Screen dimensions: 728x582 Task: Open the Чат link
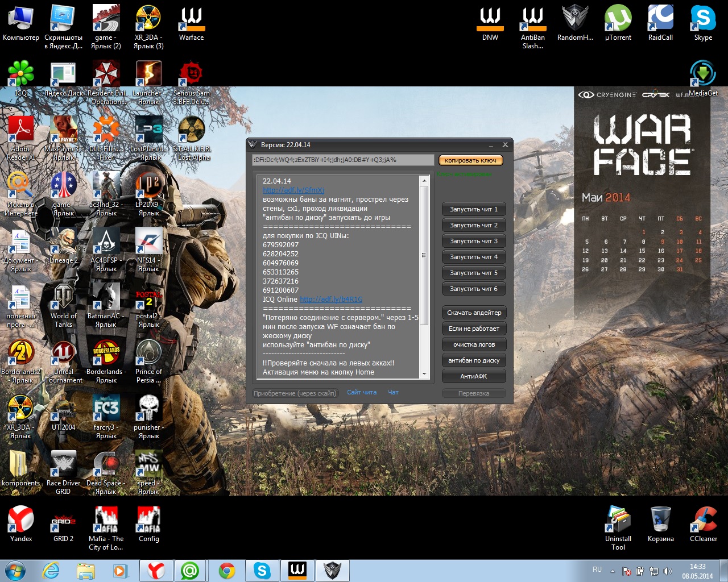pyautogui.click(x=393, y=392)
